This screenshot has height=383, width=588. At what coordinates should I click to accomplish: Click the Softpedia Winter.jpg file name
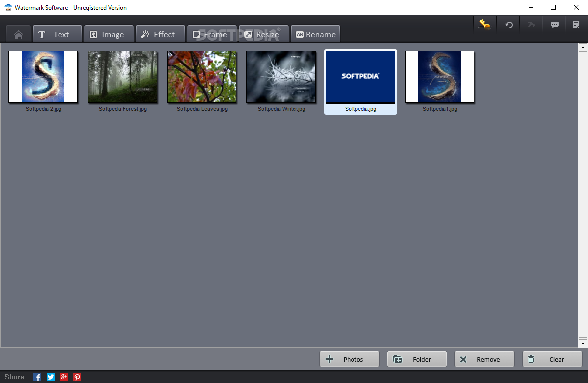point(282,109)
